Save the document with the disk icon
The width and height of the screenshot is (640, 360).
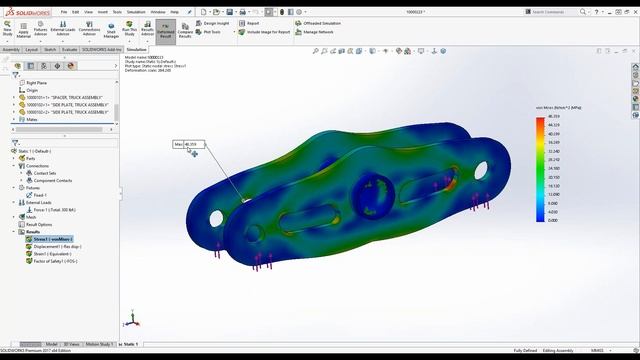click(x=230, y=12)
